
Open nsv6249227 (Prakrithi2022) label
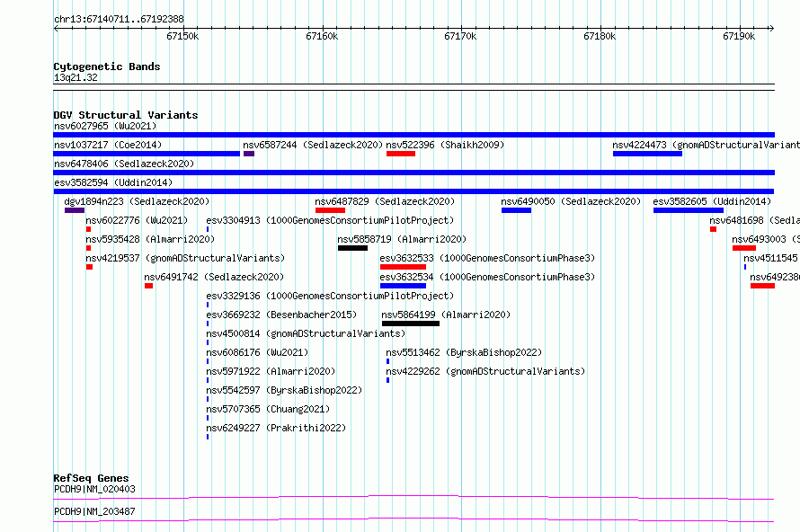pyautogui.click(x=276, y=428)
